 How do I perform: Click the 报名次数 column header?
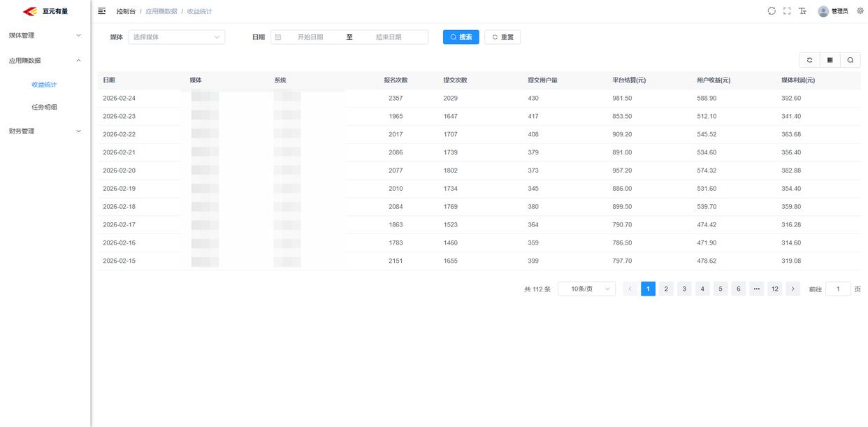point(396,80)
